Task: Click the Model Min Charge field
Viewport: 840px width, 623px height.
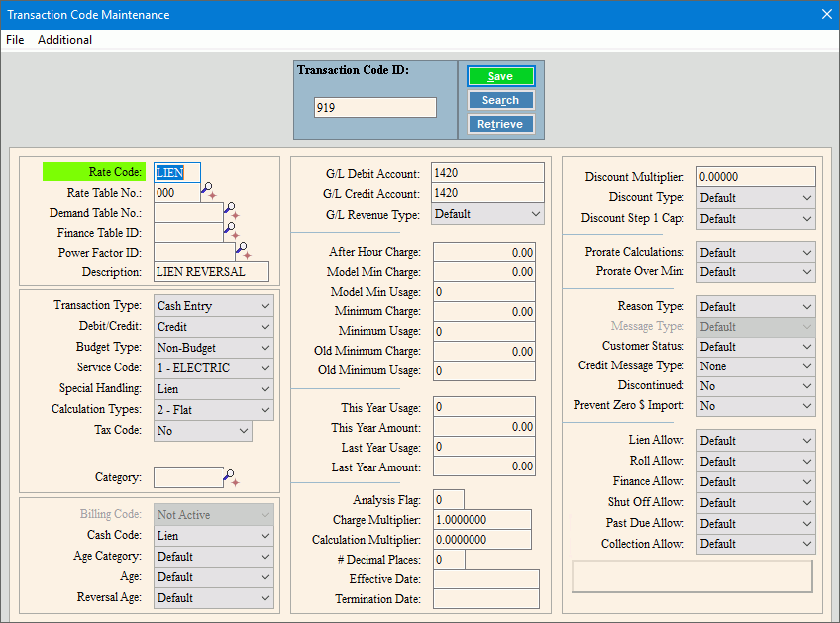Action: point(484,272)
